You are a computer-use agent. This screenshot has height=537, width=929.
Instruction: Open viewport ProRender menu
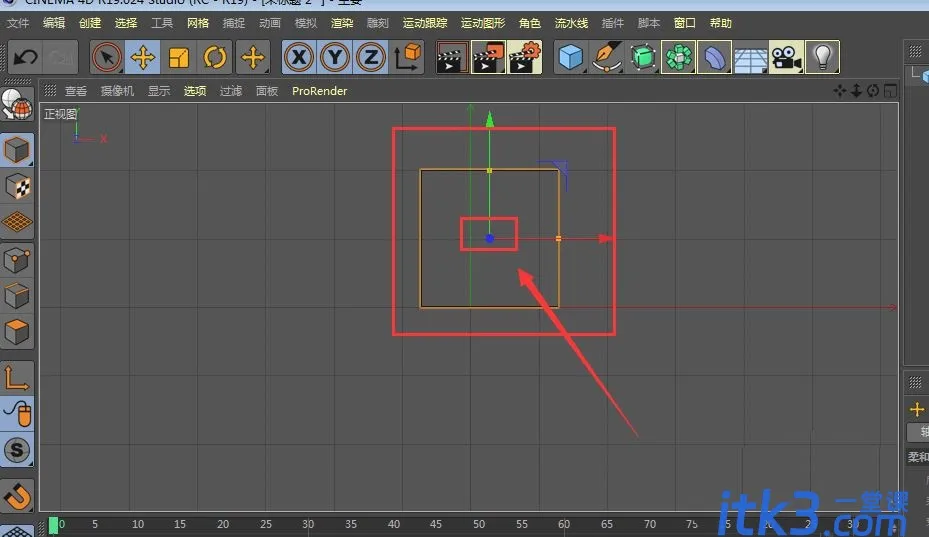[x=319, y=91]
